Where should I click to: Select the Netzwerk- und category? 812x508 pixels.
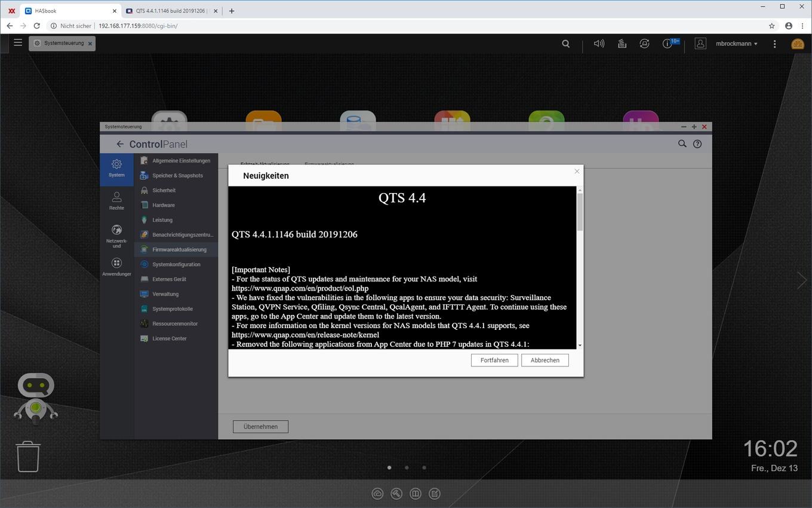116,236
